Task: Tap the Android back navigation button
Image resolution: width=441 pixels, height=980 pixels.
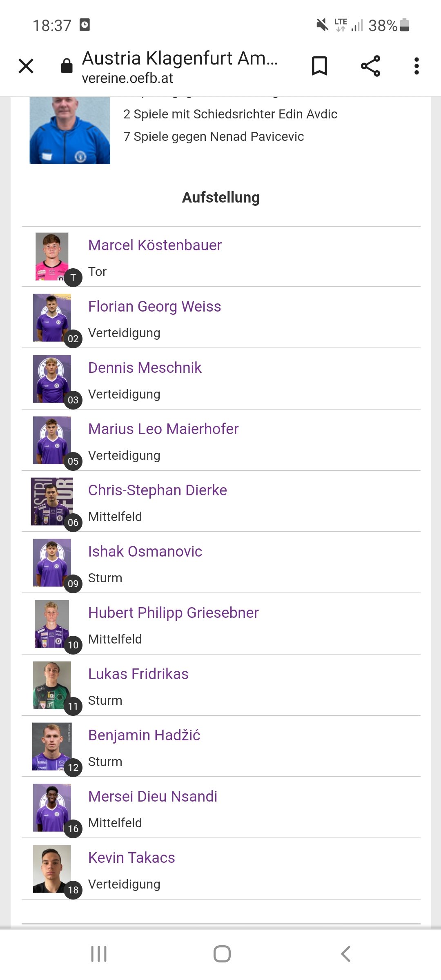Action: [345, 954]
